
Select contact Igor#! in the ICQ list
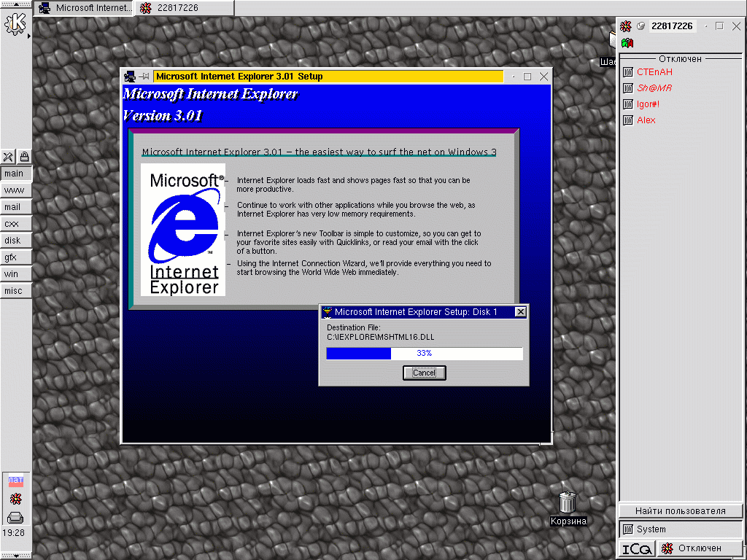point(648,104)
